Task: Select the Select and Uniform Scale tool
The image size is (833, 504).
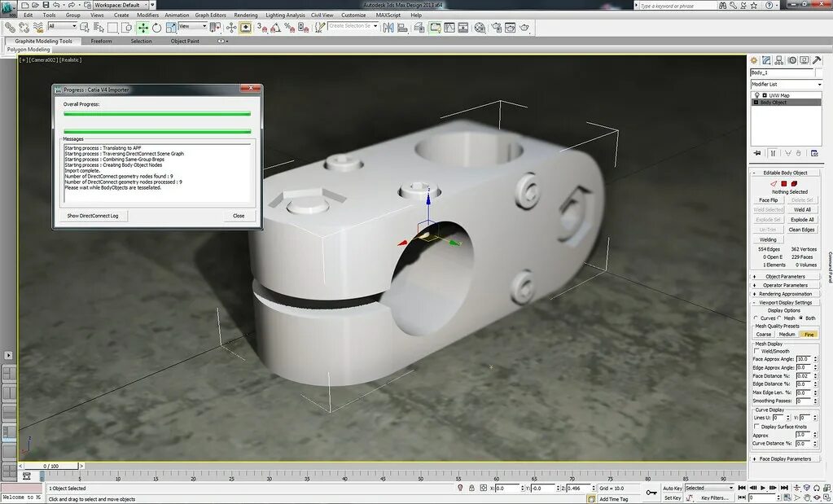Action: pyautogui.click(x=170, y=28)
